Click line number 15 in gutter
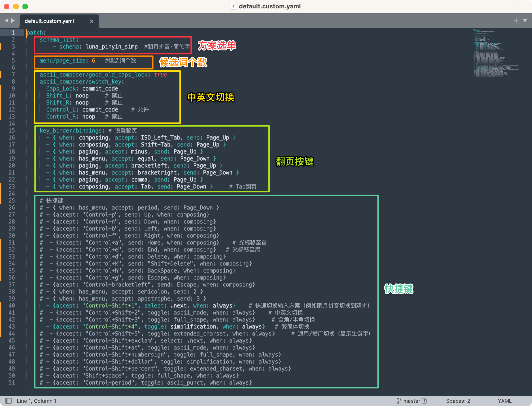 click(12, 131)
